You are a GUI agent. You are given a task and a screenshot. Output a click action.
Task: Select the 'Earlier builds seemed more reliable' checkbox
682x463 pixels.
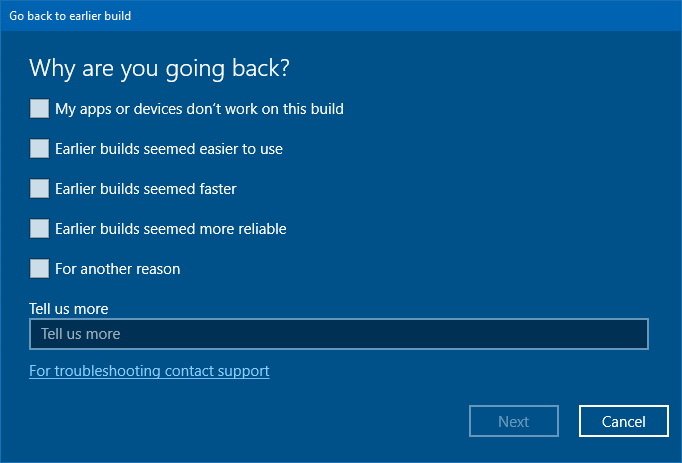click(39, 228)
